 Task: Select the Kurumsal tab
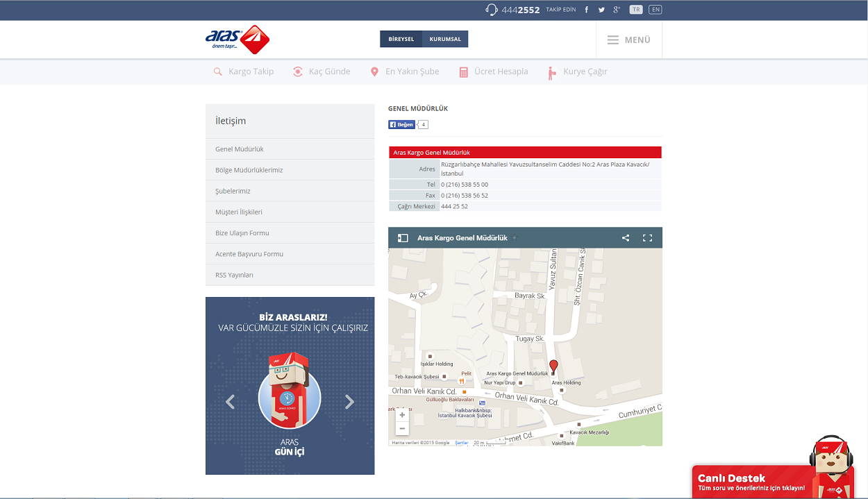click(445, 39)
